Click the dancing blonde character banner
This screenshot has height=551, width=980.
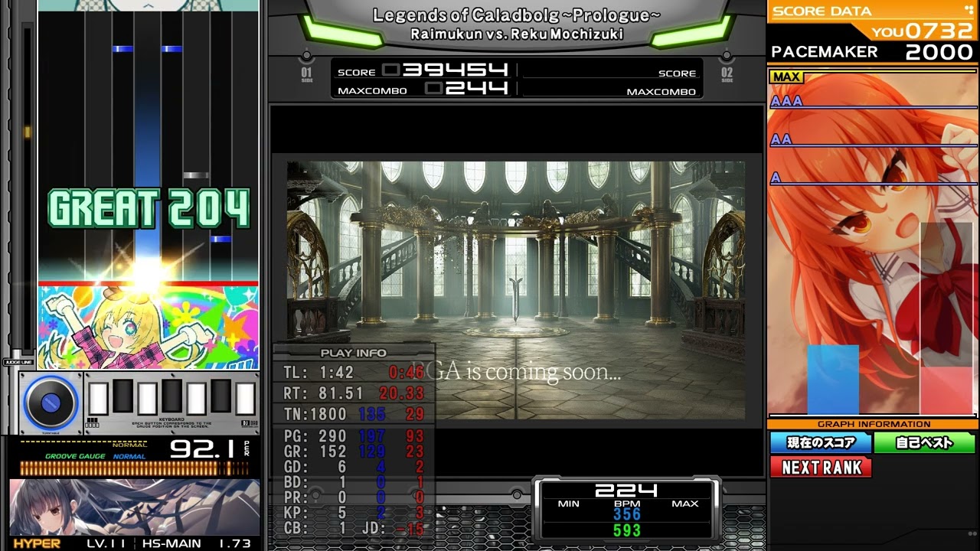149,328
